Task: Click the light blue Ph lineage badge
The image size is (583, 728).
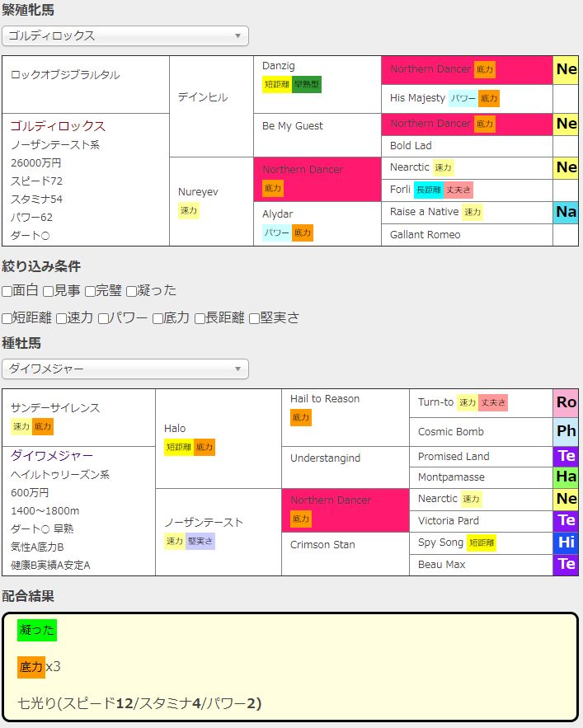Action: pos(566,431)
